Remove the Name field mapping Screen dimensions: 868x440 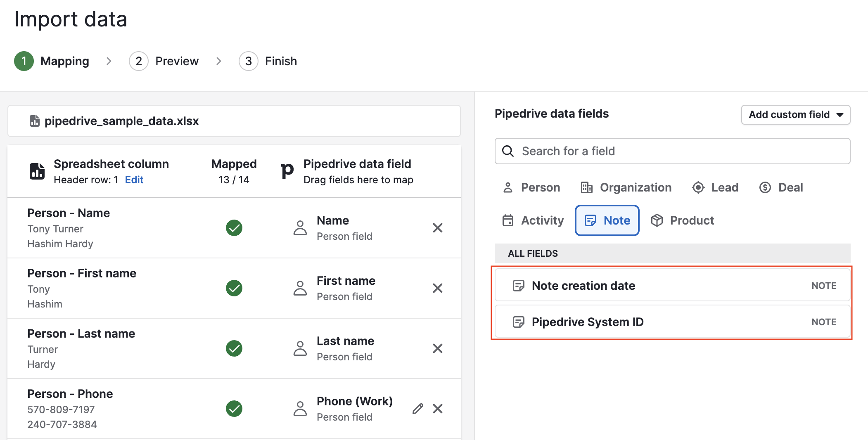click(437, 228)
